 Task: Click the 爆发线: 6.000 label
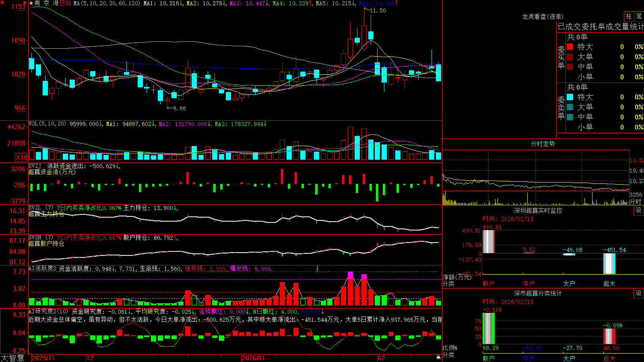[x=250, y=269]
